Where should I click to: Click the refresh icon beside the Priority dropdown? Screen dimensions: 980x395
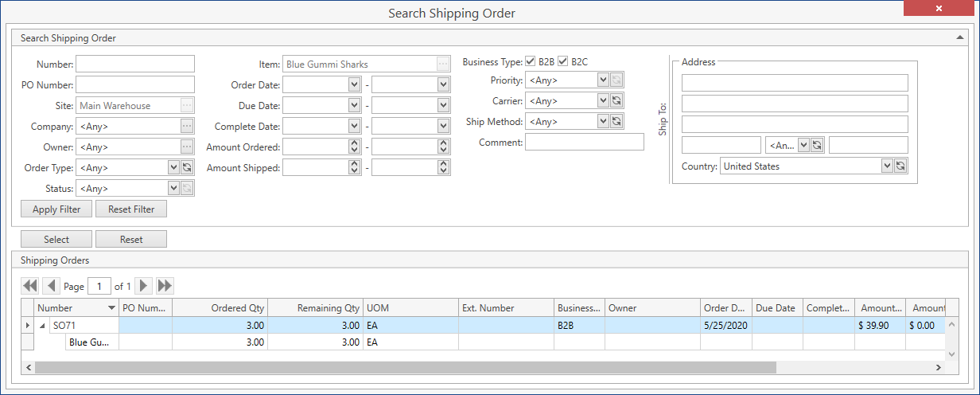point(616,80)
